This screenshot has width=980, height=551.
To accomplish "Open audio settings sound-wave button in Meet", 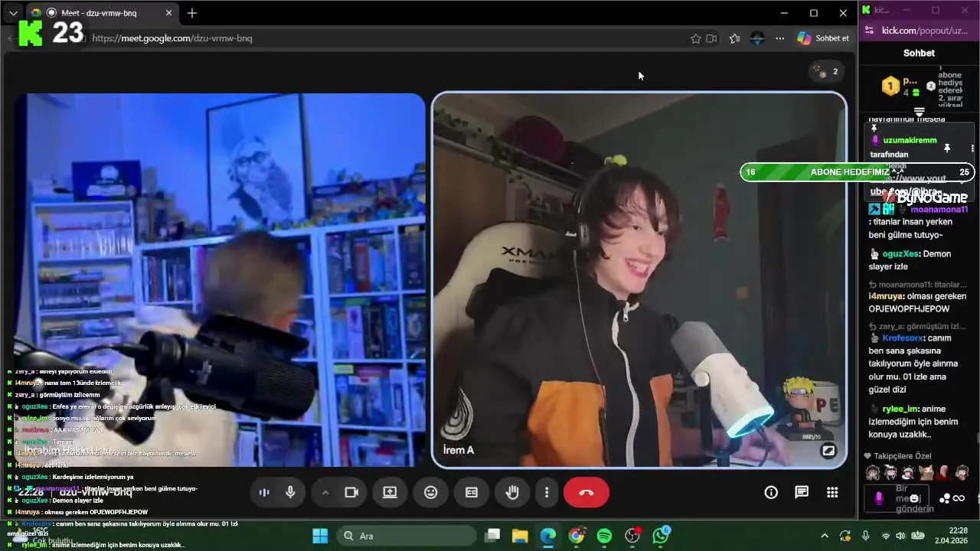I will pyautogui.click(x=264, y=492).
